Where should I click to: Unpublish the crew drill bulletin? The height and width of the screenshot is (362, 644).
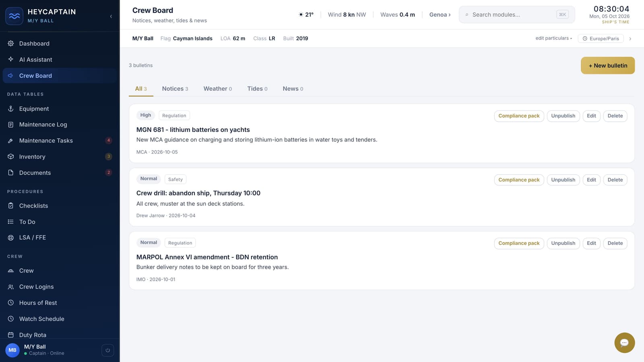[563, 180]
